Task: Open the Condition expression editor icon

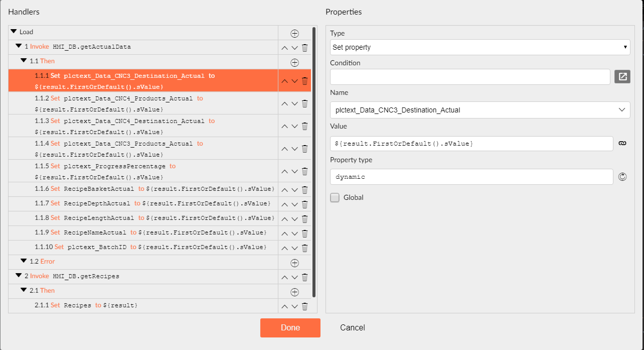Action: click(x=622, y=76)
